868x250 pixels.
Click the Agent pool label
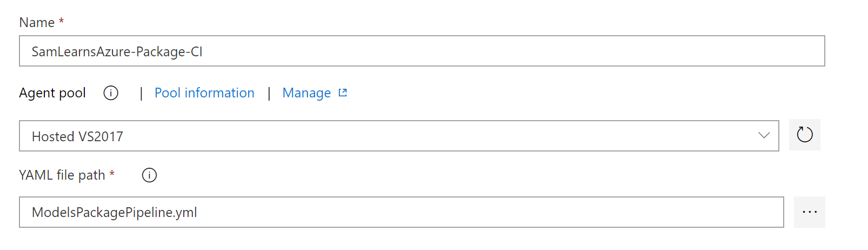pyautogui.click(x=52, y=93)
